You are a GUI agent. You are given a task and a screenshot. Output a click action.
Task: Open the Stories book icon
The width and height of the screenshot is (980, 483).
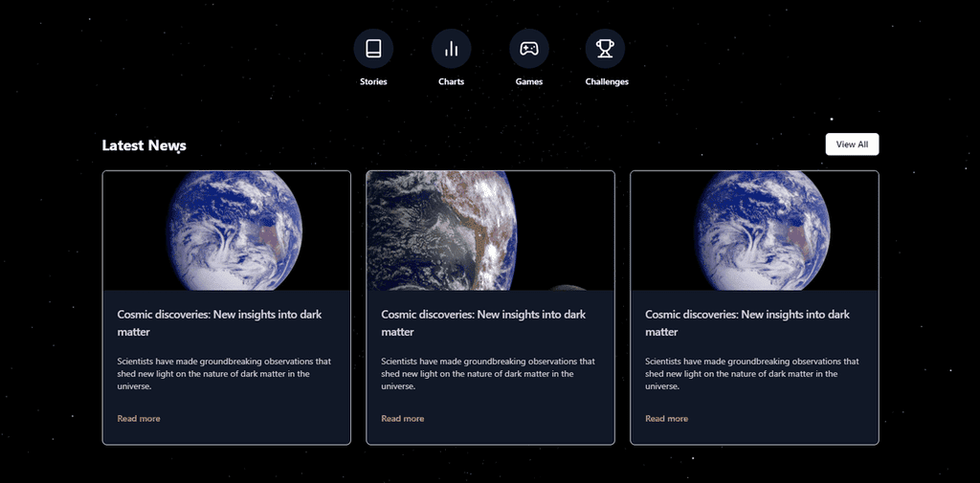click(x=373, y=48)
